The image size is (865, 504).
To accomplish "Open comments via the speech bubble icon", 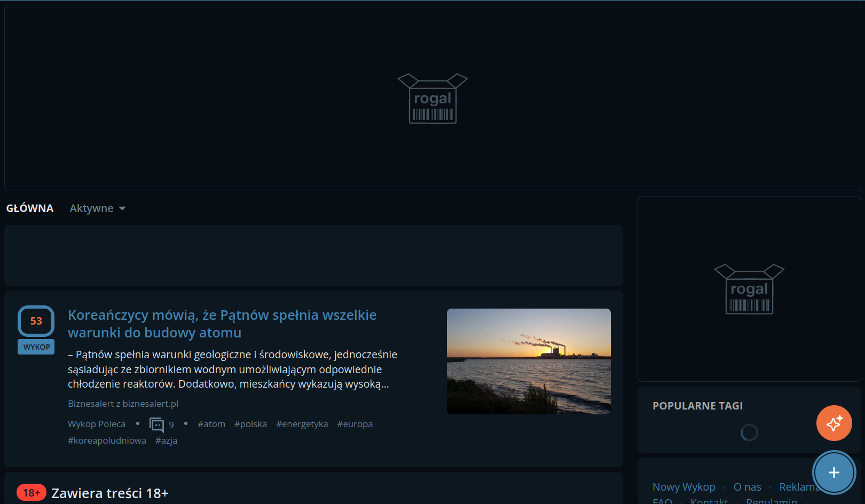I will (x=156, y=424).
